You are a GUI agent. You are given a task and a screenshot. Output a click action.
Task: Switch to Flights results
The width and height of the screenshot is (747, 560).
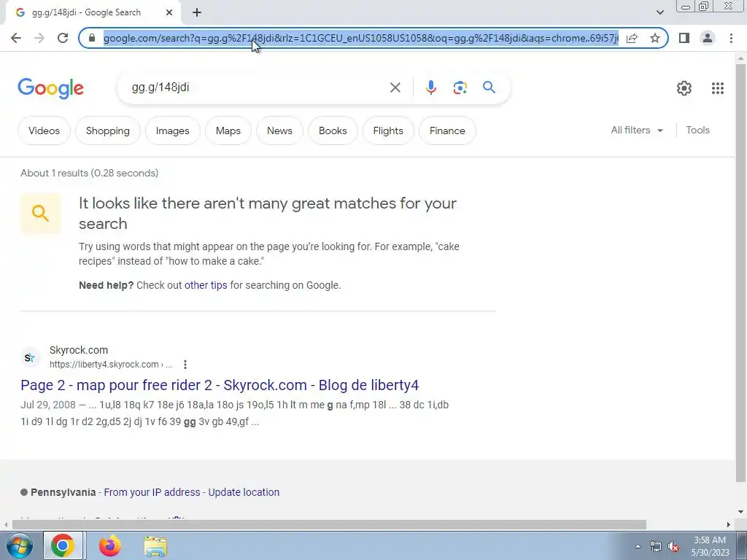point(388,131)
